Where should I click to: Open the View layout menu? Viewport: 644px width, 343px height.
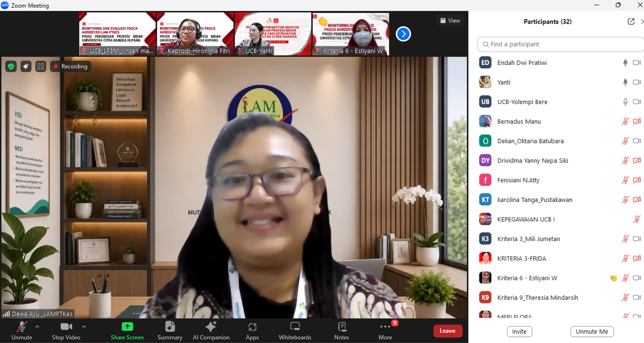click(x=450, y=21)
